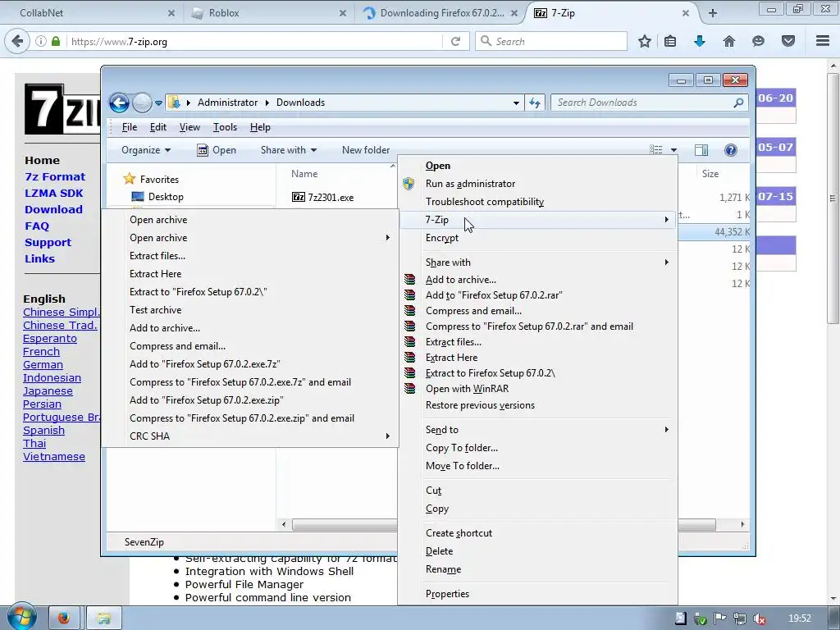
Task: Expand the Share with context submenu
Action: point(666,262)
